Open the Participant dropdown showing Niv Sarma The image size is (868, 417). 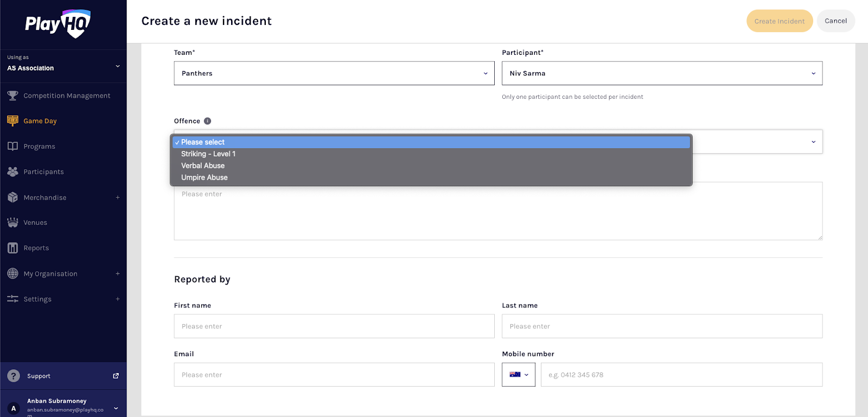pyautogui.click(x=661, y=73)
